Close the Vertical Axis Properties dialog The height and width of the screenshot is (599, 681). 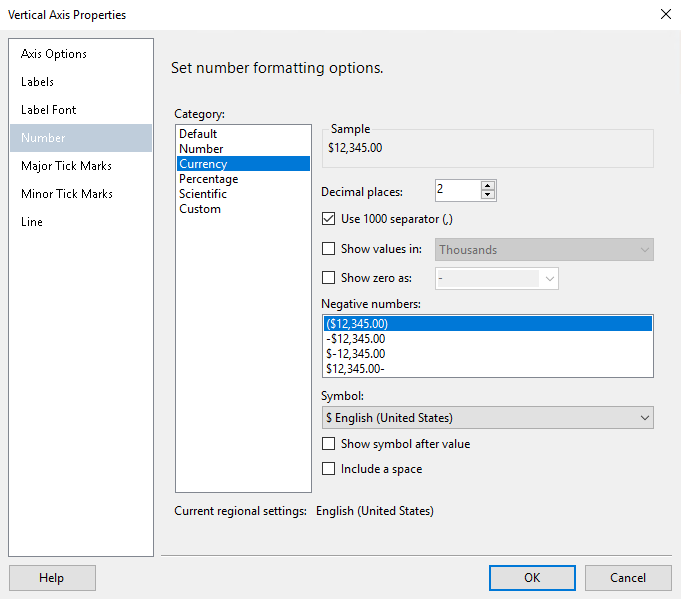click(x=665, y=14)
